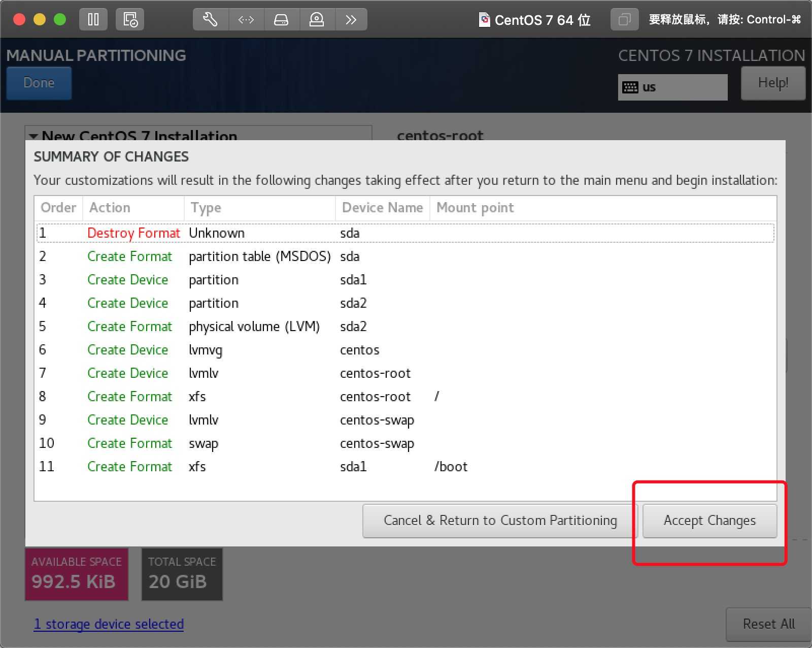
Task: Select lvmvg centos row
Action: pyautogui.click(x=405, y=350)
